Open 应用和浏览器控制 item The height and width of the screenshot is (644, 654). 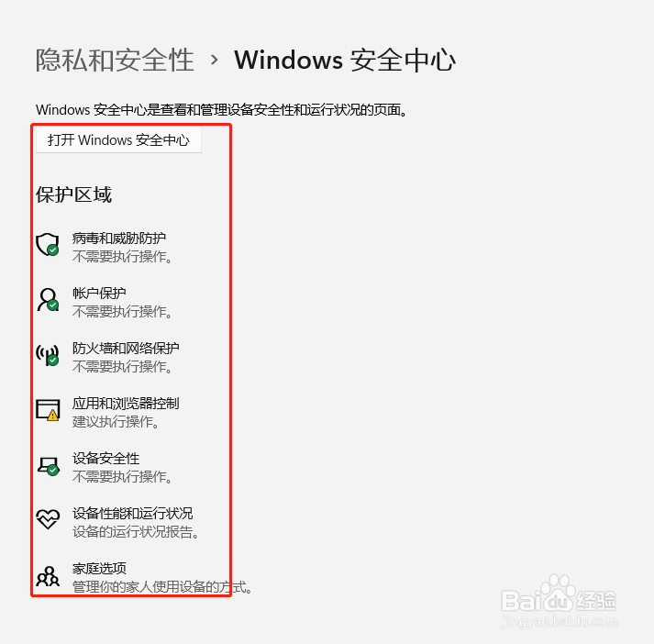[x=126, y=404]
